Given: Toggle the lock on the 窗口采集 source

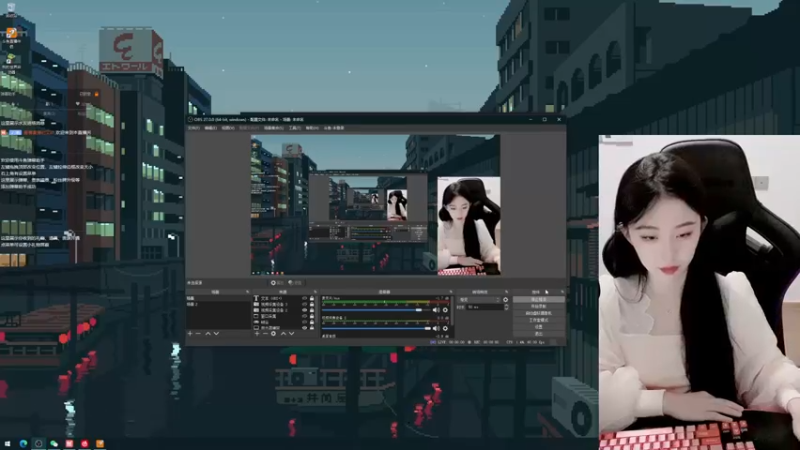Looking at the screenshot, I should [312, 316].
